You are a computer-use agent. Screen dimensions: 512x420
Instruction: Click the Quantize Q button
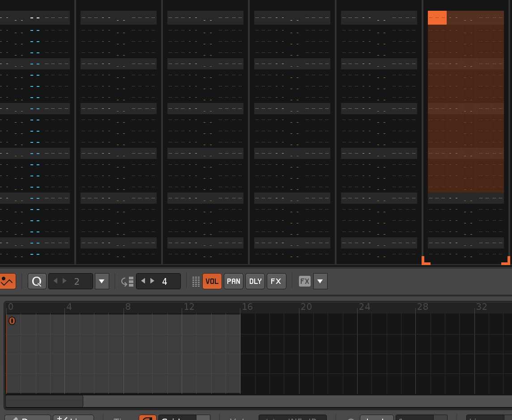point(37,281)
